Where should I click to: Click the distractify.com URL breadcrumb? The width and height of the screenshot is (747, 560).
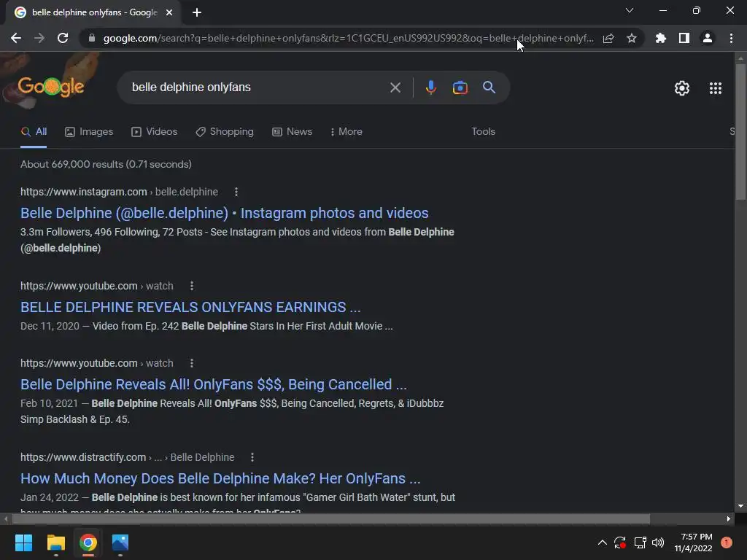click(x=127, y=457)
